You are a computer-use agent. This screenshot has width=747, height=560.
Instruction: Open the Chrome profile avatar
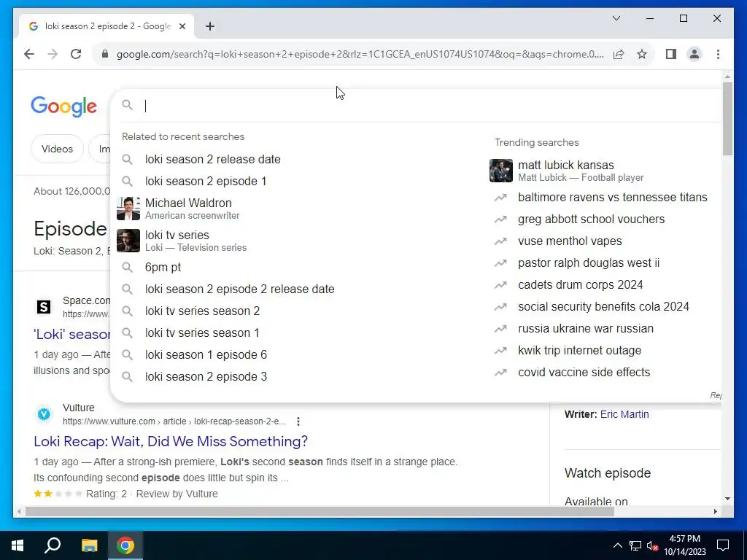click(x=694, y=54)
